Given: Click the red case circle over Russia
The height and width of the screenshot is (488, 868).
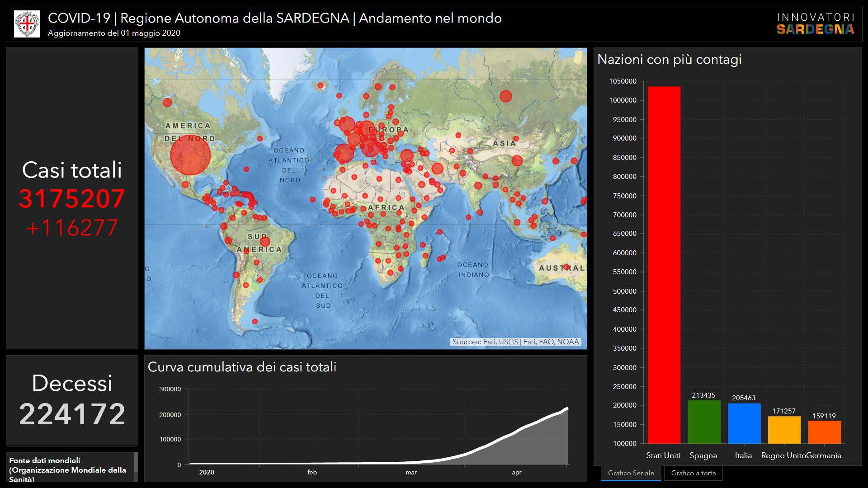Looking at the screenshot, I should coord(505,96).
